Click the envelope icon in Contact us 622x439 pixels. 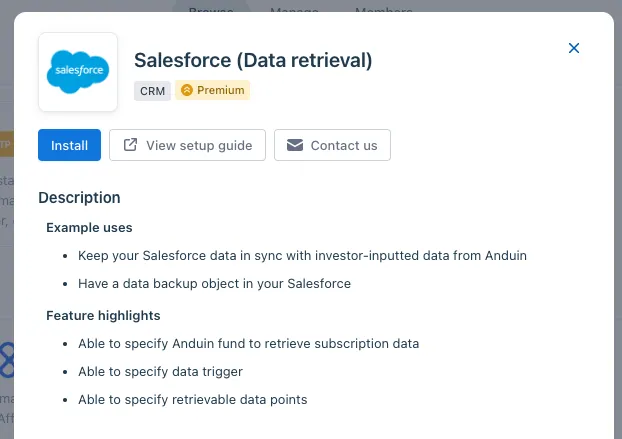[x=295, y=145]
